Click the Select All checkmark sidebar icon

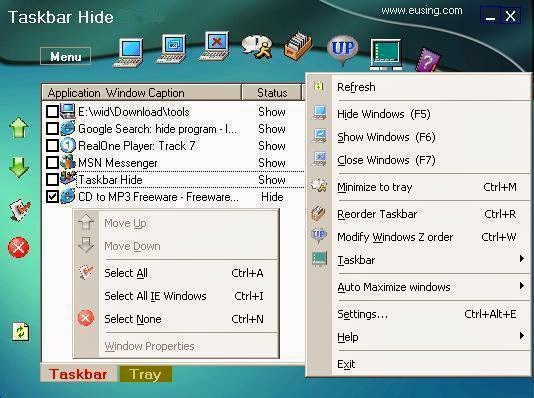click(19, 209)
